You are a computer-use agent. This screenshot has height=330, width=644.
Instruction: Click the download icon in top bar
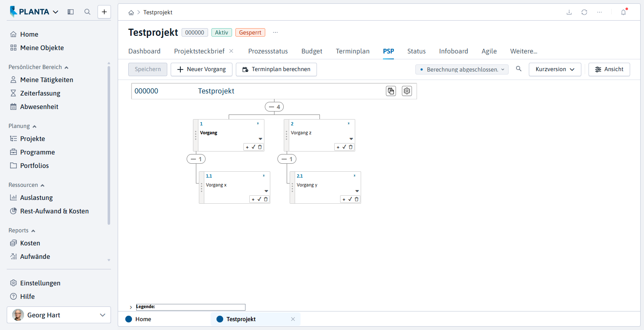pyautogui.click(x=569, y=12)
